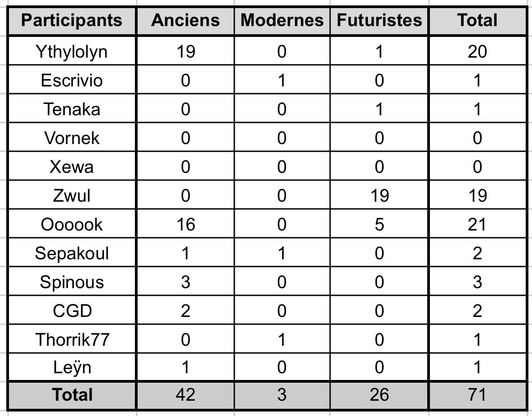This screenshot has width=532, height=416.
Task: Select the Thorrik77 name cell
Action: 72,340
